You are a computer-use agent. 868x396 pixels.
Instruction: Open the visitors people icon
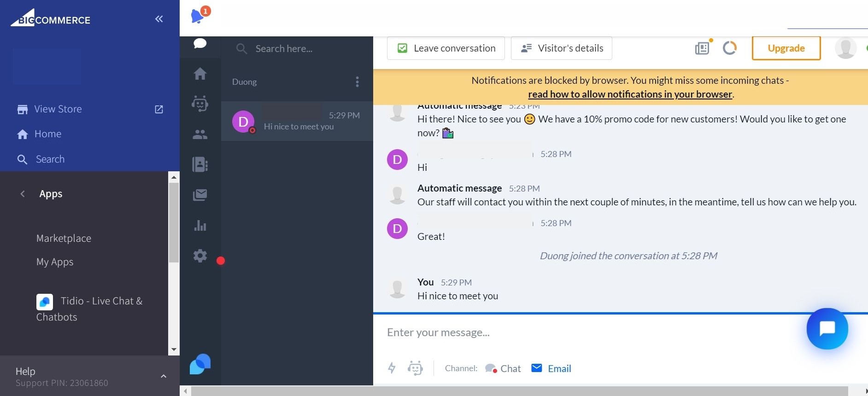[x=200, y=134]
